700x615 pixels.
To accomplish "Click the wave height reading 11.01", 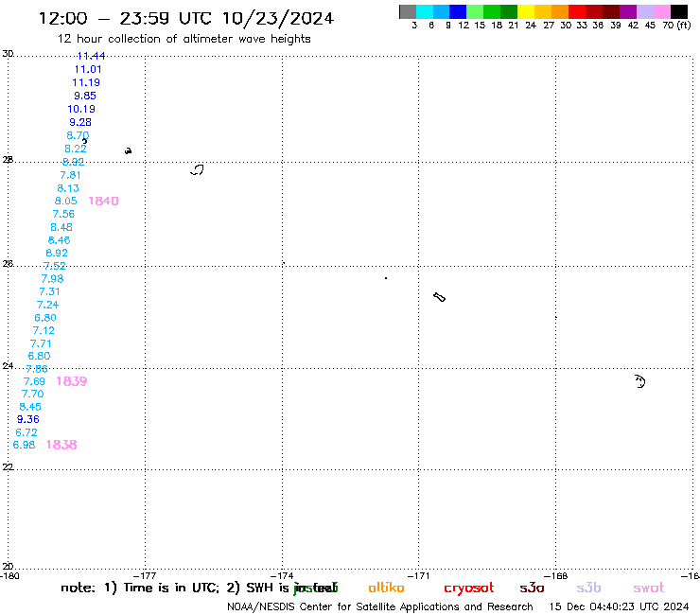I will pyautogui.click(x=88, y=69).
